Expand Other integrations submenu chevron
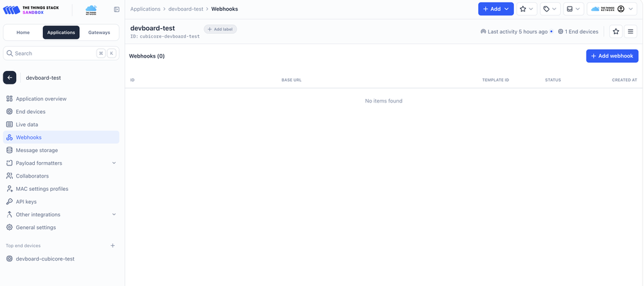This screenshot has height=286, width=644. pos(114,214)
